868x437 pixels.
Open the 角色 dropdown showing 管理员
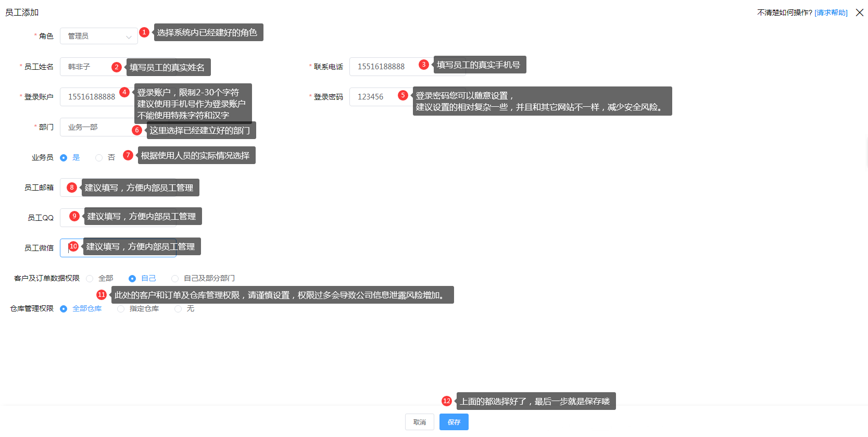click(98, 36)
